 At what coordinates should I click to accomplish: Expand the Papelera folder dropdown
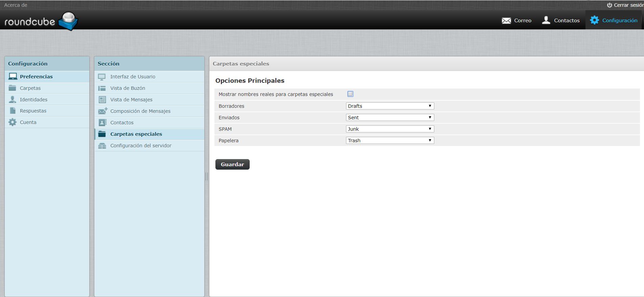390,141
